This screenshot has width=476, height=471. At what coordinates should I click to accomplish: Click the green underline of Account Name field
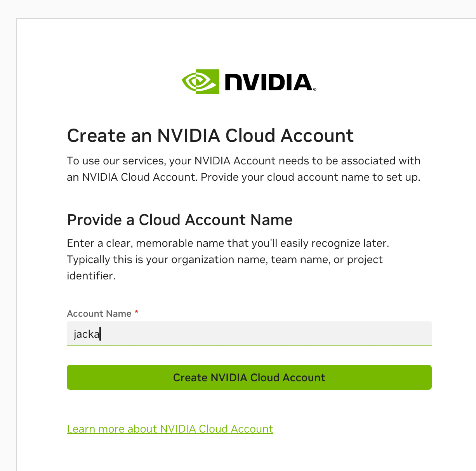(249, 345)
